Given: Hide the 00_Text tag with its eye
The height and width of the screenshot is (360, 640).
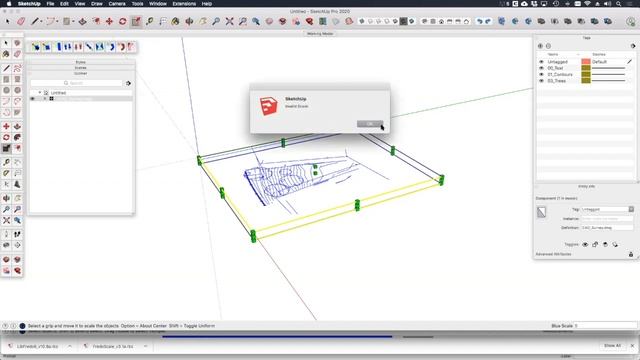Looking at the screenshot, I should [542, 68].
